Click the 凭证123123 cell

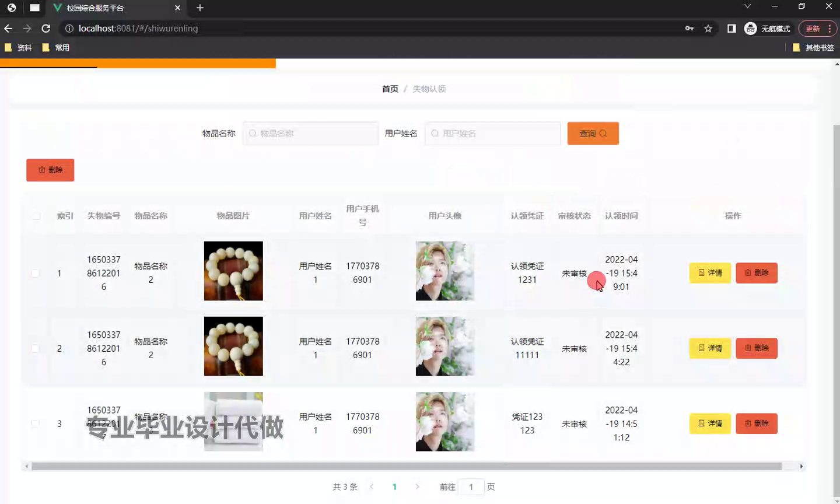[x=527, y=423]
